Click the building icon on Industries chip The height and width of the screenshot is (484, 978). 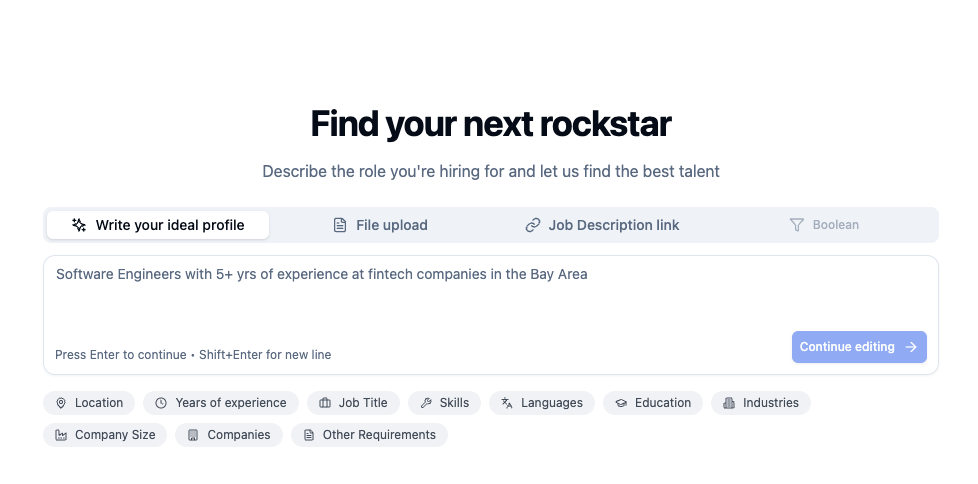click(x=729, y=403)
